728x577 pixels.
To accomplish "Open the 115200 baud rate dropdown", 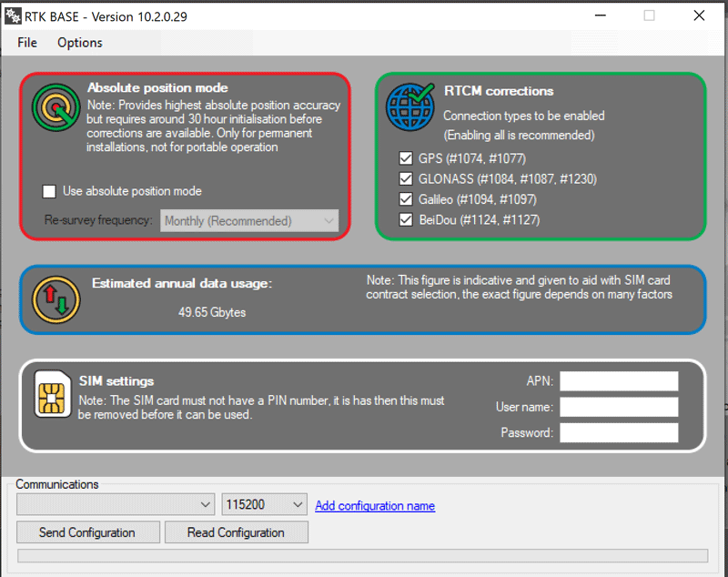I will click(x=264, y=504).
